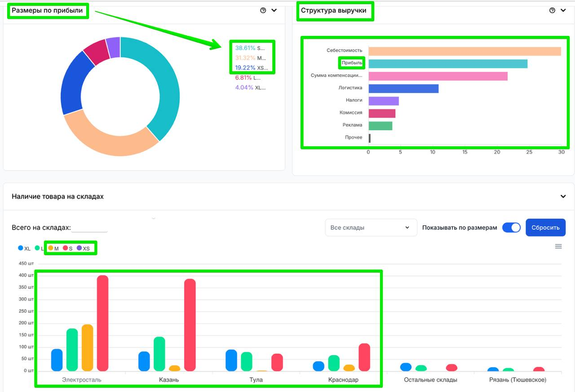Click the teal Прибыль bar
575x392 pixels.
click(x=448, y=64)
